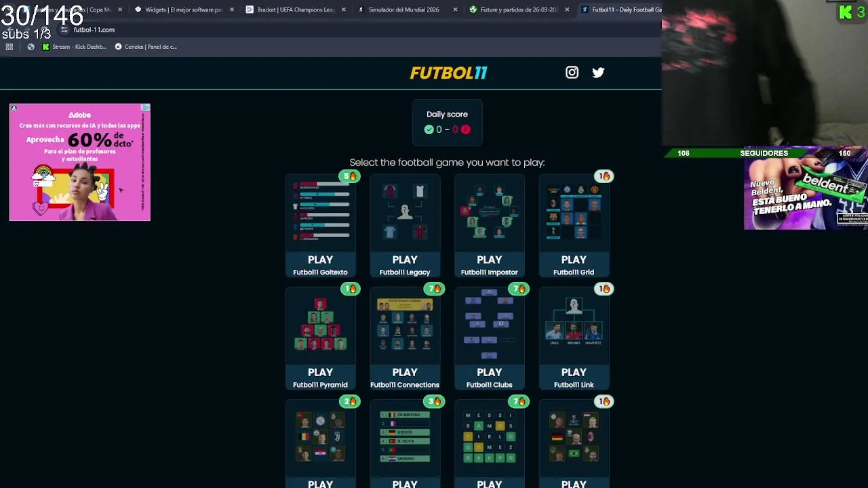The width and height of the screenshot is (868, 488).
Task: Click the red wrong-answers icon in Daily score
Action: pos(465,129)
